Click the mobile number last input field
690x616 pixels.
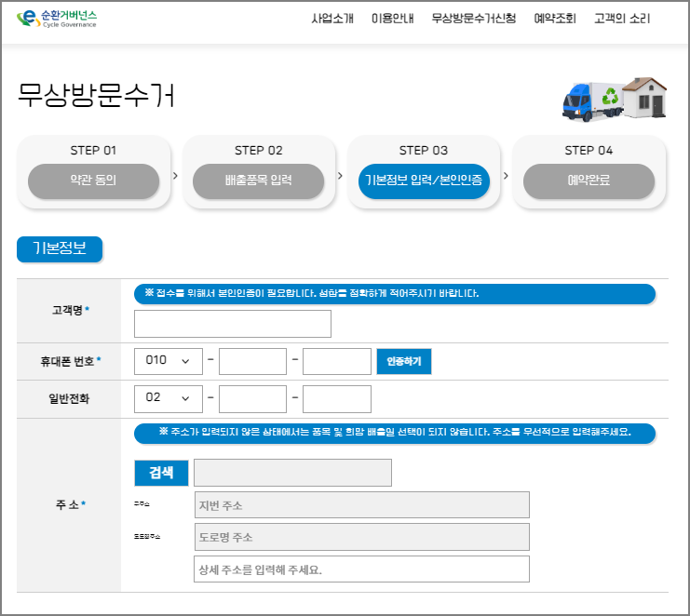[337, 361]
